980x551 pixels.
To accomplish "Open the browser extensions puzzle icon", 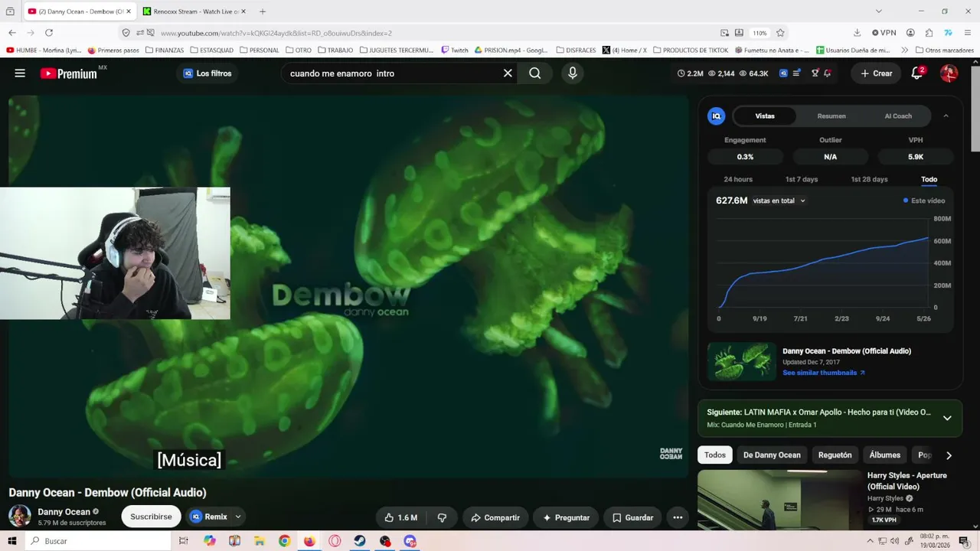I will [929, 33].
